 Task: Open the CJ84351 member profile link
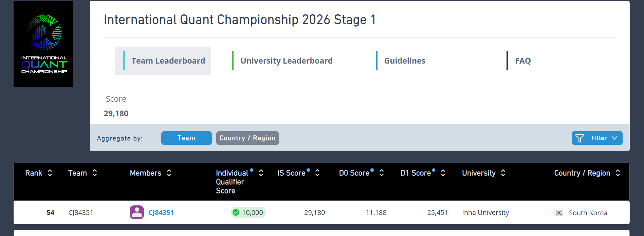click(x=161, y=213)
